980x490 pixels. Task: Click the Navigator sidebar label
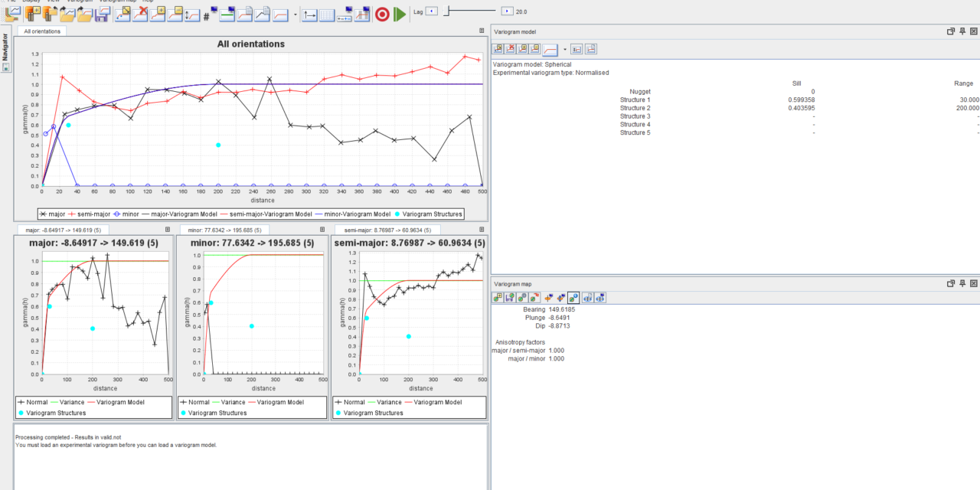tap(6, 44)
